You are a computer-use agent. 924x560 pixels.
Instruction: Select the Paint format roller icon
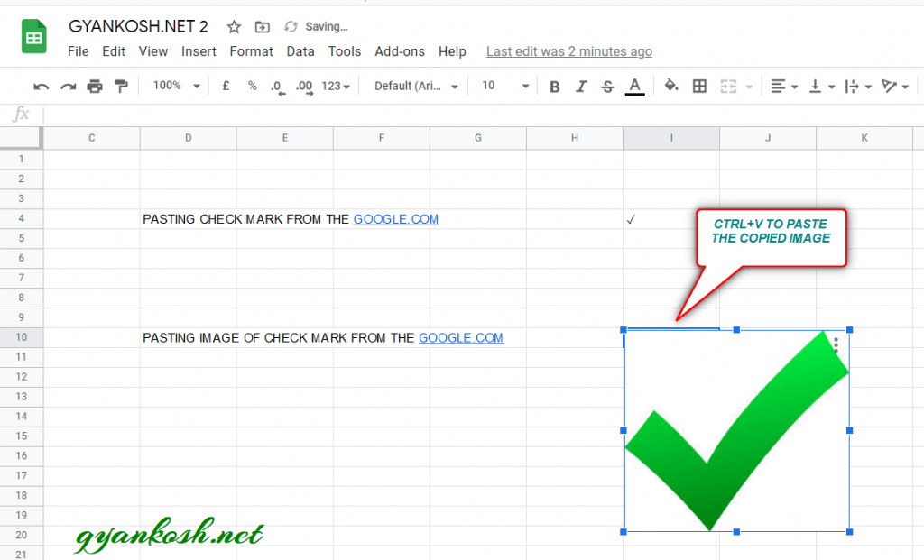pos(122,87)
